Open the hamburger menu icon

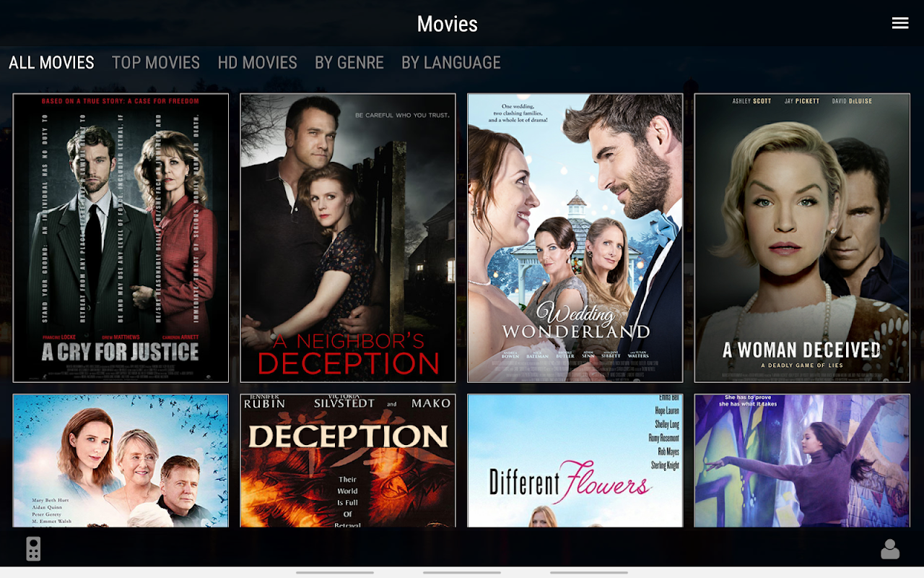899,23
